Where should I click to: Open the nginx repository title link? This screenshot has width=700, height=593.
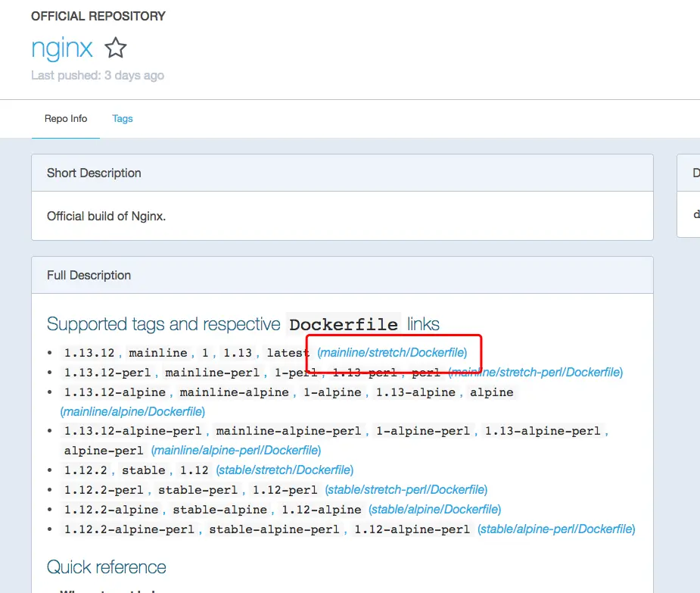click(x=62, y=48)
